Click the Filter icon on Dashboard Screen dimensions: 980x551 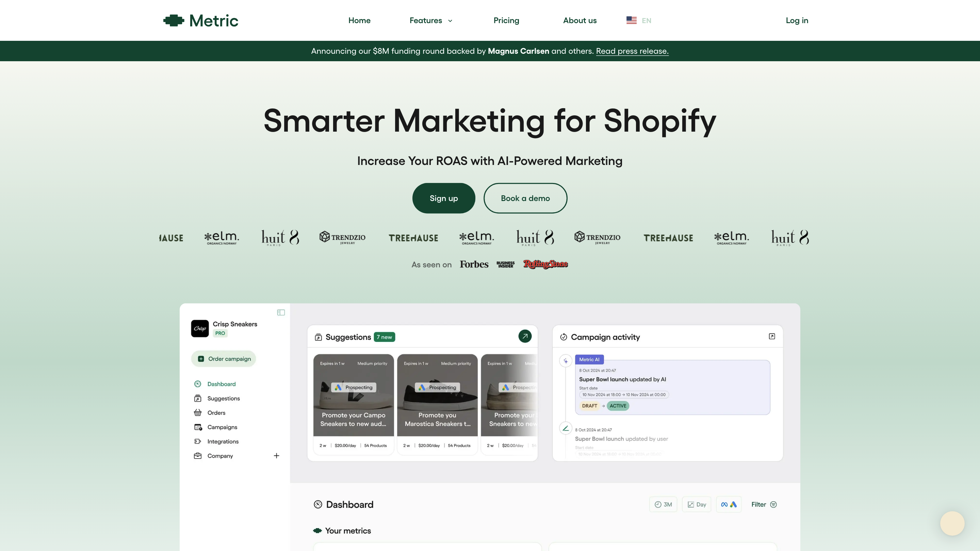(x=773, y=505)
